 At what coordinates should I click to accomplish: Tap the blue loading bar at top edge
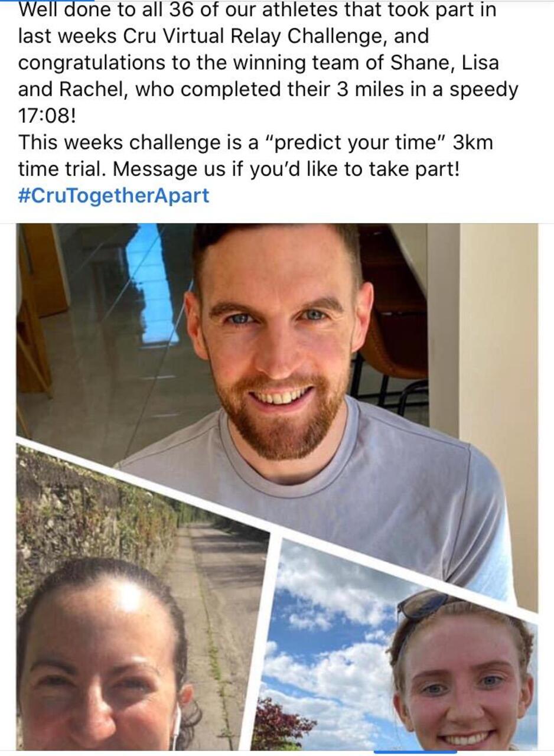click(47, 1)
